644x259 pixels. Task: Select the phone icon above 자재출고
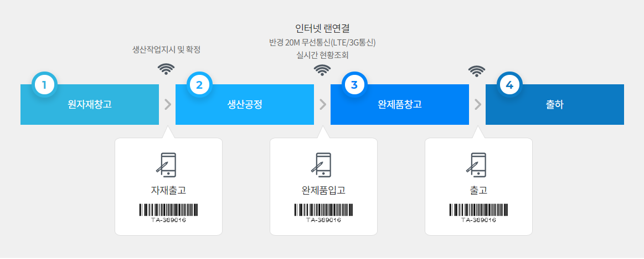click(166, 165)
